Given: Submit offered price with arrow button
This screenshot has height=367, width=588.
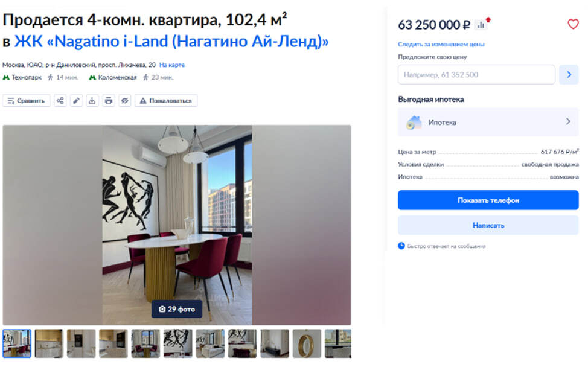Looking at the screenshot, I should [x=569, y=75].
